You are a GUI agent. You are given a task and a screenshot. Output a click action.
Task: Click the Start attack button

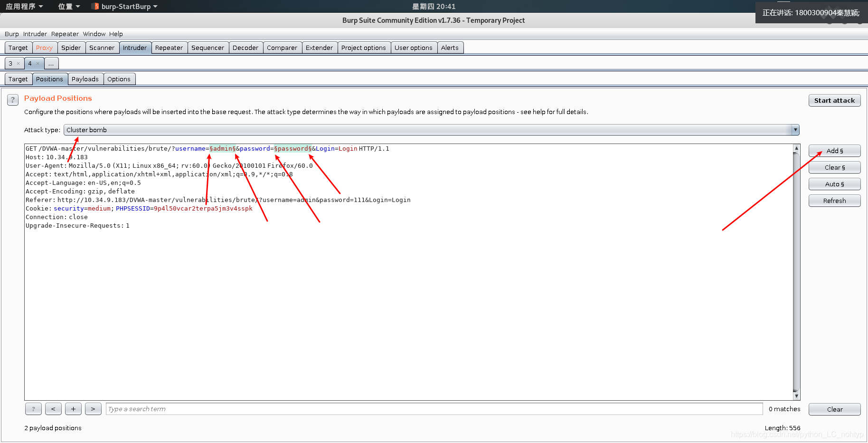pyautogui.click(x=834, y=100)
